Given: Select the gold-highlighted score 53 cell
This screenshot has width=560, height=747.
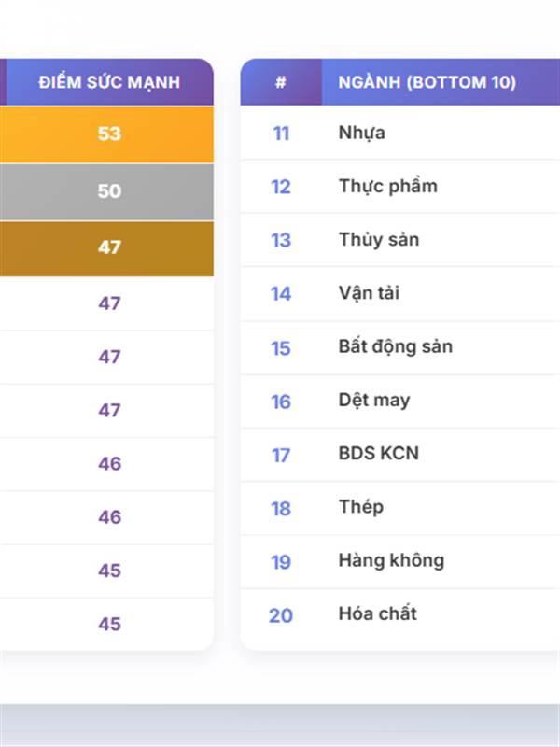Looking at the screenshot, I should click(x=109, y=134).
